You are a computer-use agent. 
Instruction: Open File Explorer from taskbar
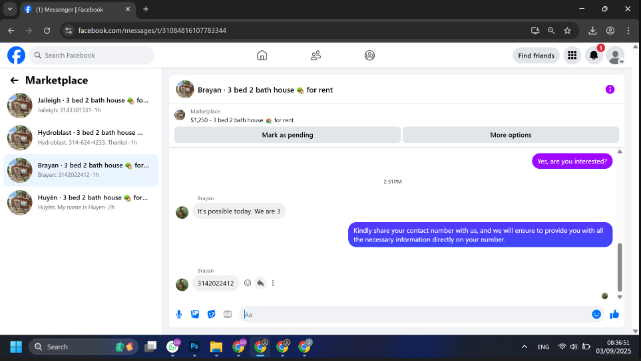(216, 347)
